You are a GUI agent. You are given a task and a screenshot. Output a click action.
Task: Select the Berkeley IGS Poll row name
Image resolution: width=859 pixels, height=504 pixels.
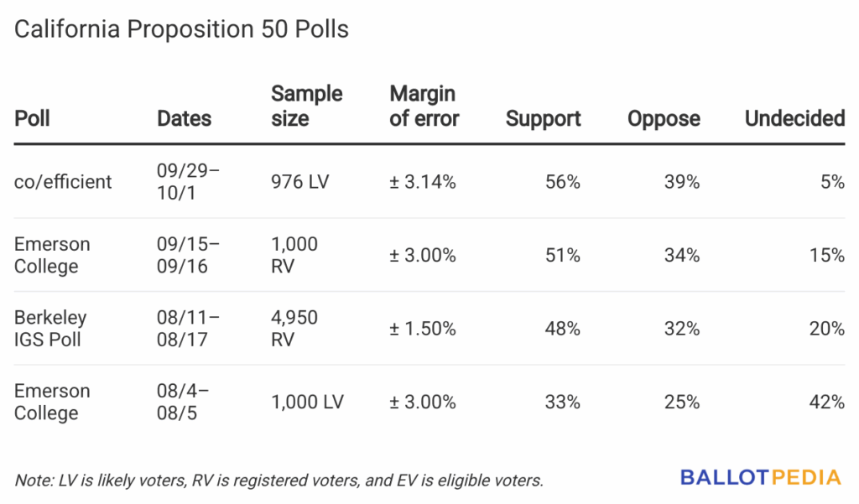(50, 329)
